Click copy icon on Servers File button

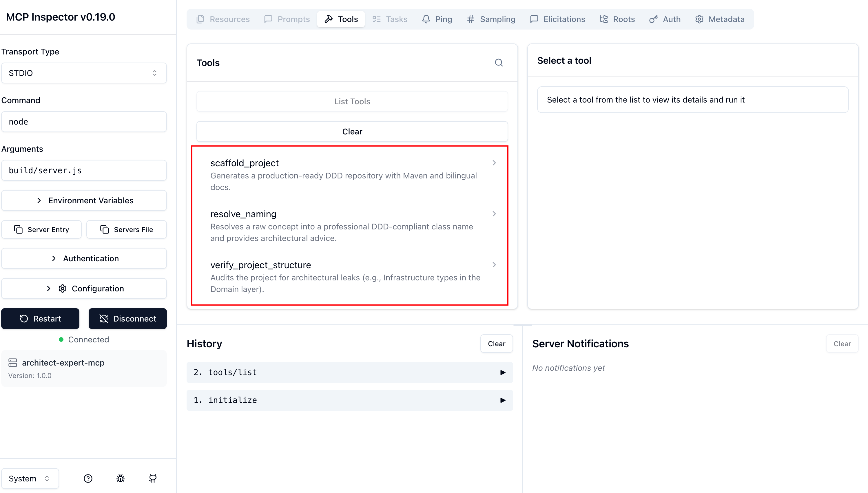click(105, 229)
